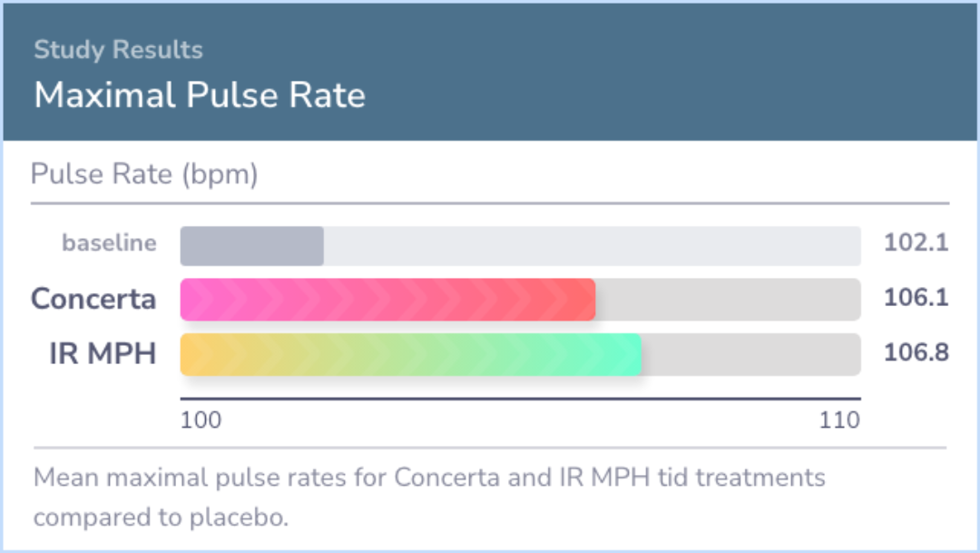Click the 110 axis maximum label
This screenshot has height=553, width=980.
tap(839, 420)
